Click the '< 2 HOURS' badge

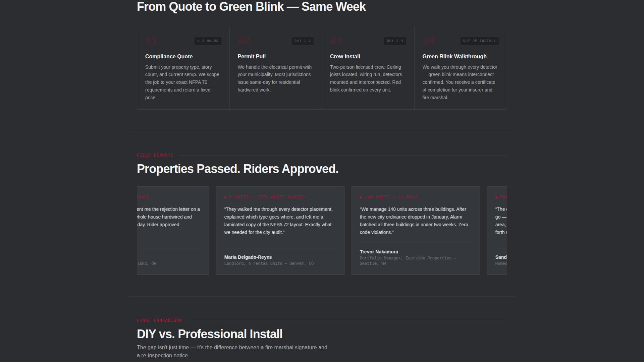(x=208, y=41)
